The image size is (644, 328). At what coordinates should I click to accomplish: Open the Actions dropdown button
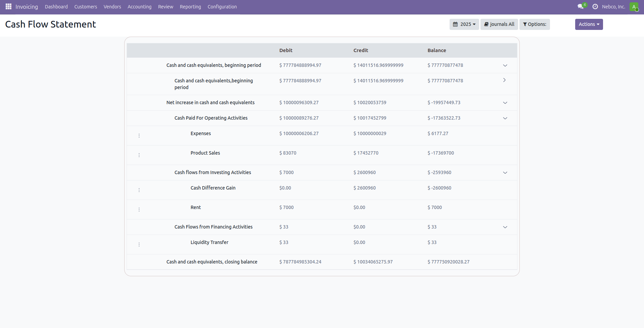589,24
